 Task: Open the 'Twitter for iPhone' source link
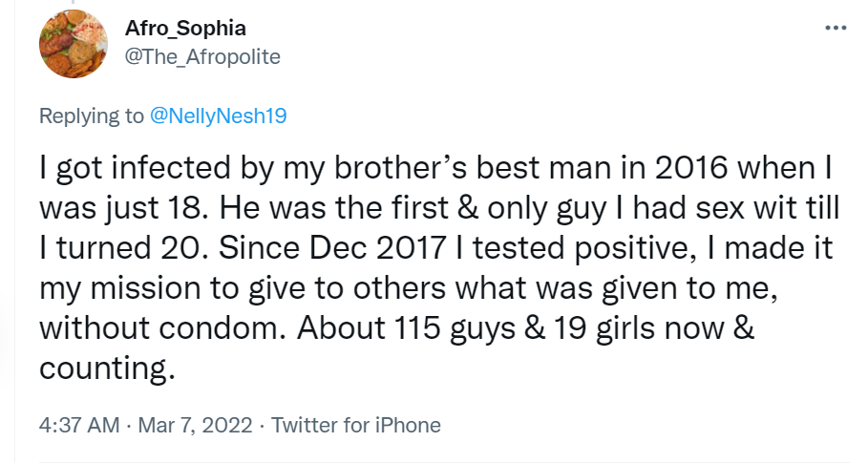point(356,425)
